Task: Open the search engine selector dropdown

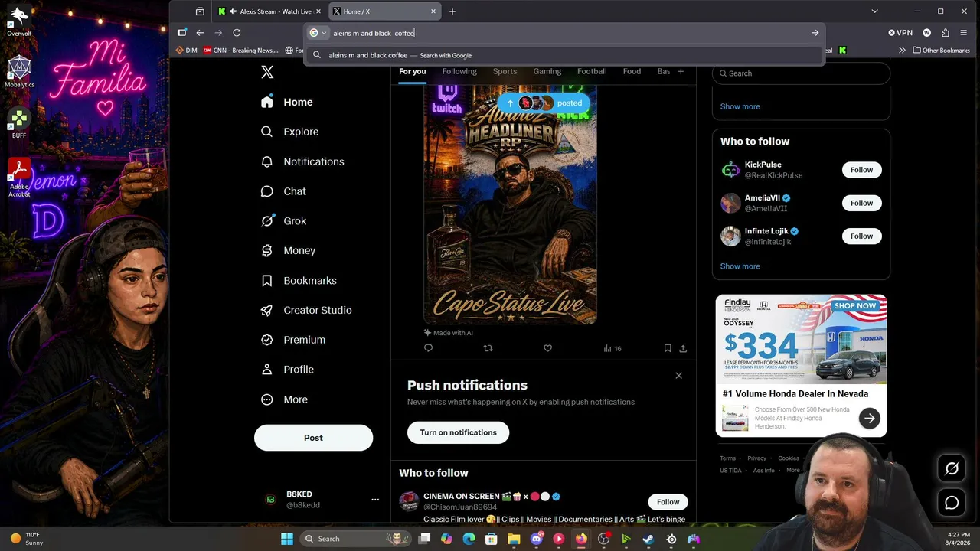Action: [x=318, y=33]
